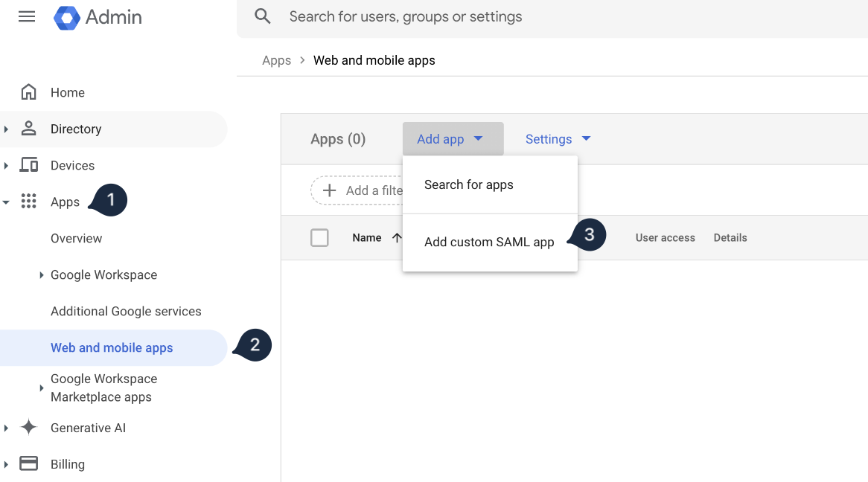Click the Apps breadcrumb link

[276, 60]
